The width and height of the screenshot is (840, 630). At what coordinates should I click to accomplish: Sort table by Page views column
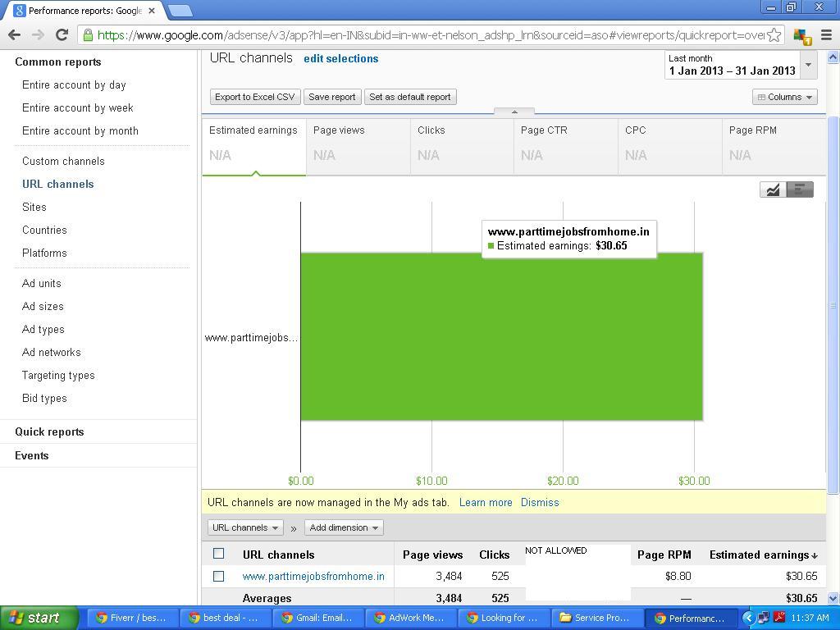[432, 555]
